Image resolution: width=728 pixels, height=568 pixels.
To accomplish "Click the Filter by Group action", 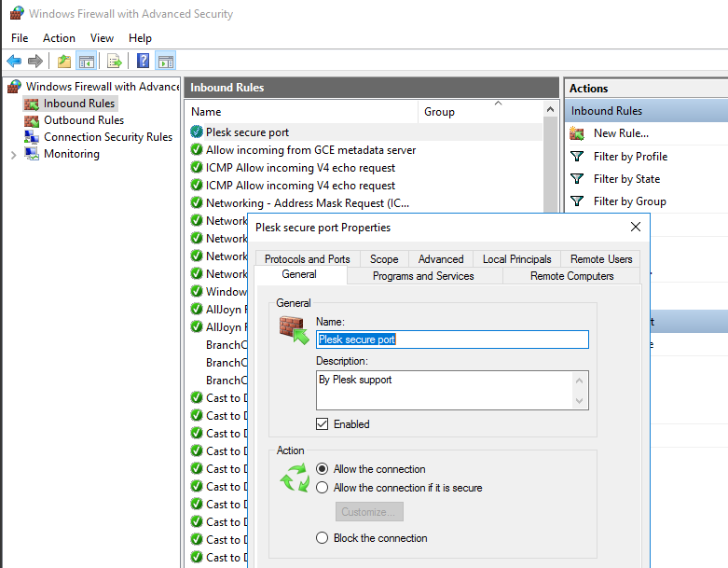I will point(630,201).
